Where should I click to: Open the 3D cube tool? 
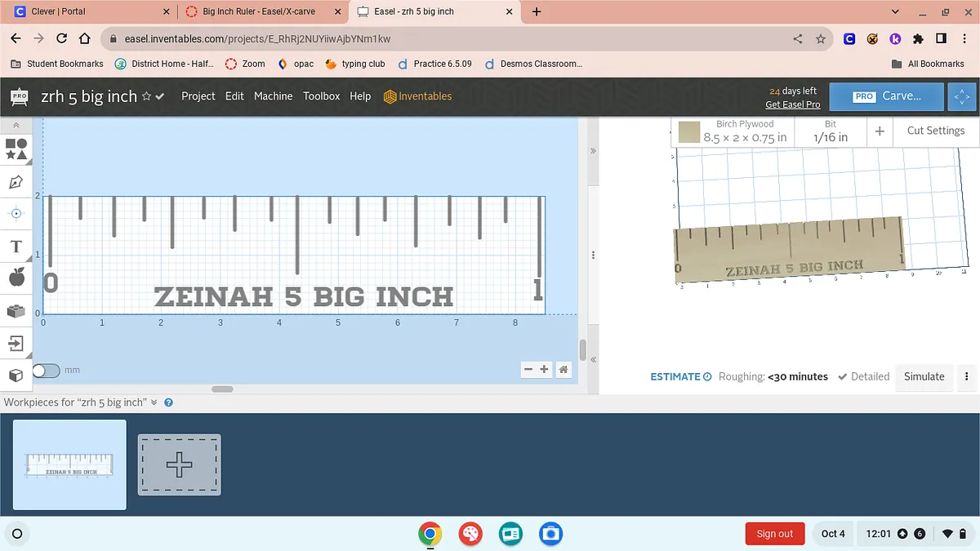[x=16, y=375]
